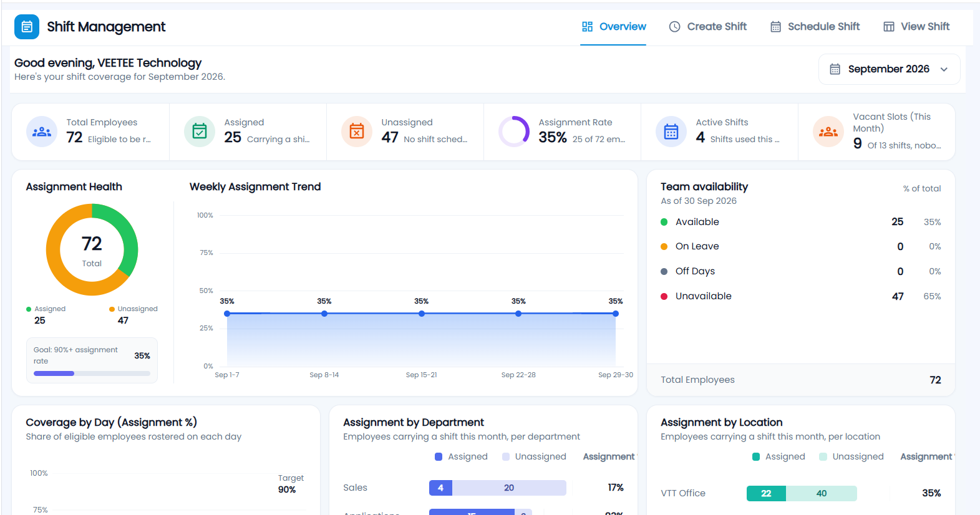
Task: Click the VTT Office 35% assignment value
Action: click(x=931, y=493)
